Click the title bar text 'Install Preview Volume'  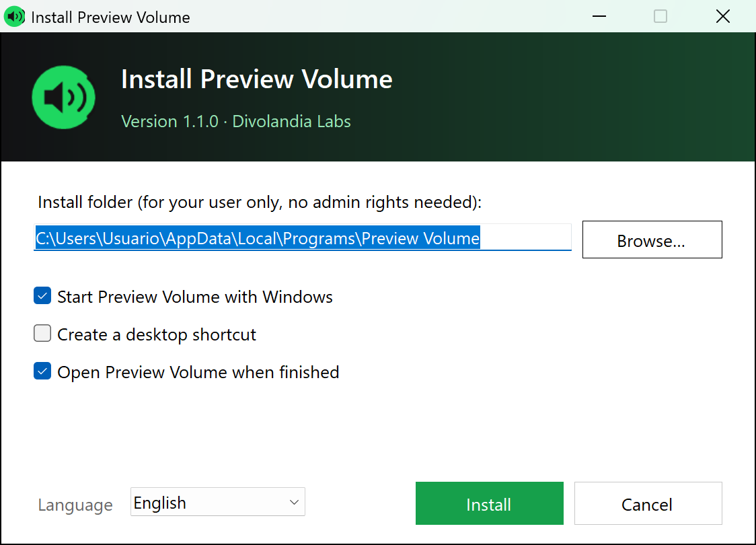(x=110, y=17)
